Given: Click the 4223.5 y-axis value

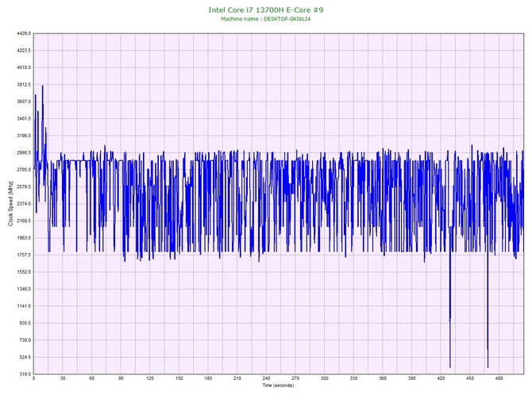Looking at the screenshot, I should pyautogui.click(x=23, y=51).
